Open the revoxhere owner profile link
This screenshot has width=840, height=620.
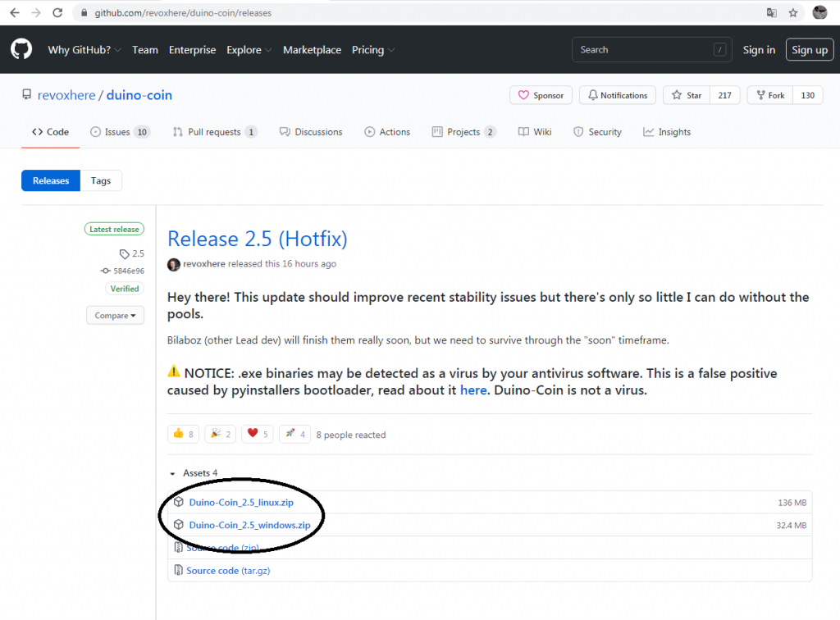pos(66,95)
